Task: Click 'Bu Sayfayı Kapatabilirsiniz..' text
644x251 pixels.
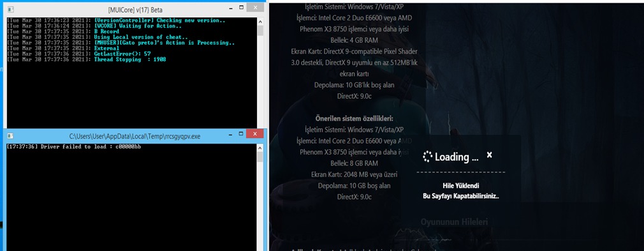Action: tap(461, 196)
